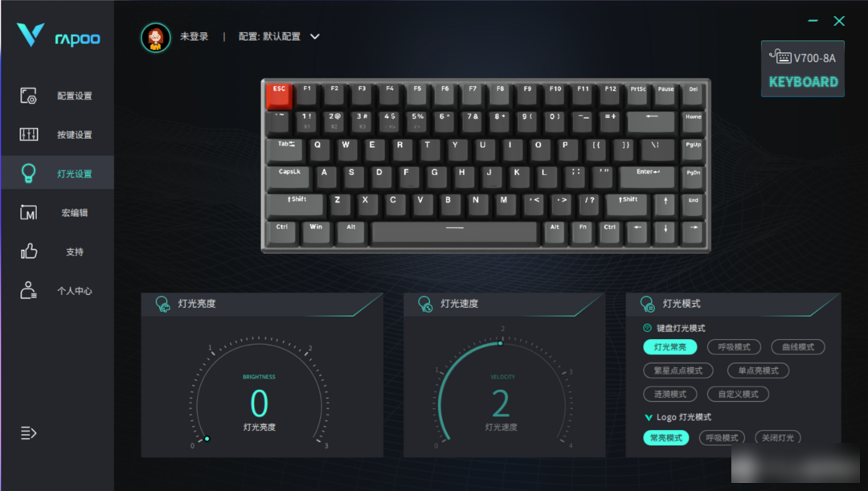Open 按键设置 key settings icon
Screen dimensions: 868x491
[x=29, y=134]
